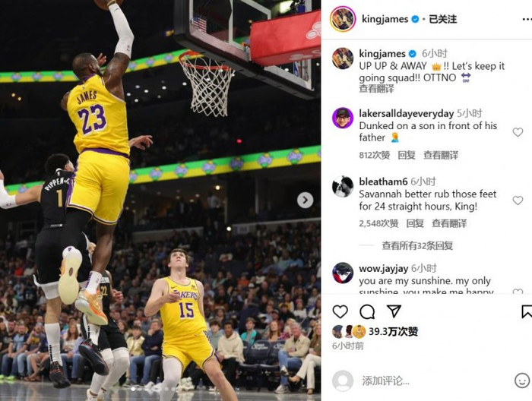View the 39.3万 likes list
The width and height of the screenshot is (532, 401).
click(x=393, y=332)
